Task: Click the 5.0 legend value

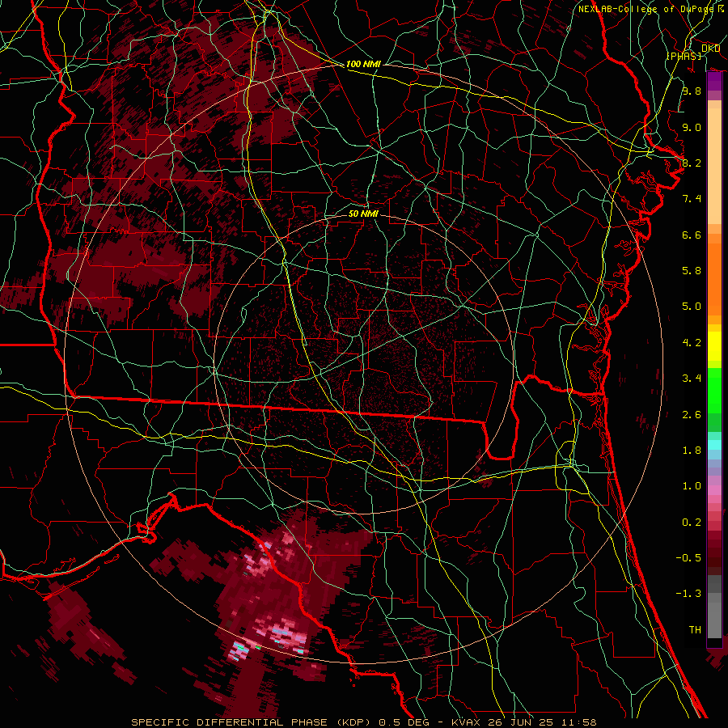Action: [692, 307]
